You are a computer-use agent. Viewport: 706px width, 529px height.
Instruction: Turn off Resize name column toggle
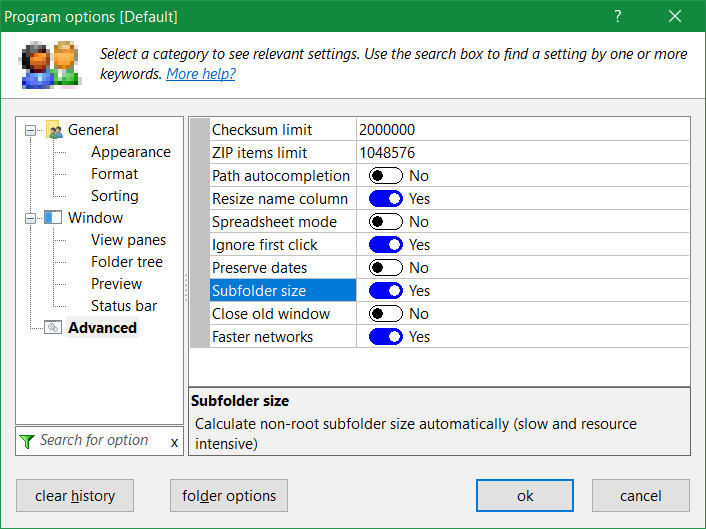tap(386, 199)
